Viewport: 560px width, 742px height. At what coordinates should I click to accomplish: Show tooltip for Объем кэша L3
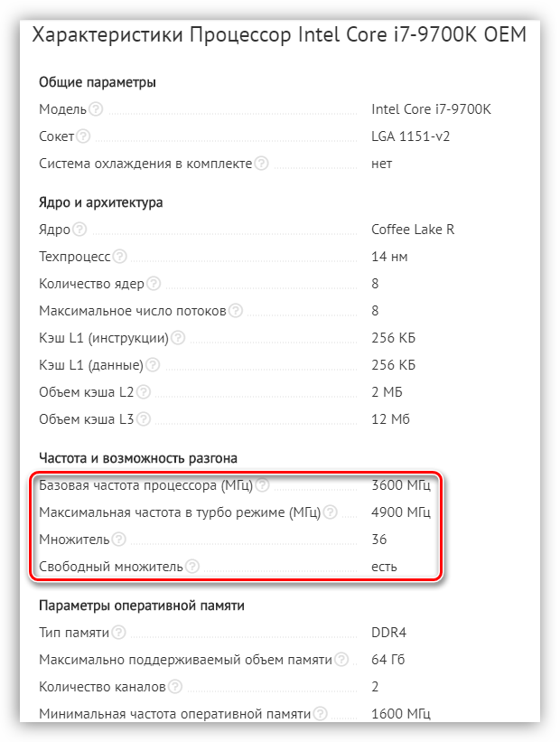coord(144,418)
